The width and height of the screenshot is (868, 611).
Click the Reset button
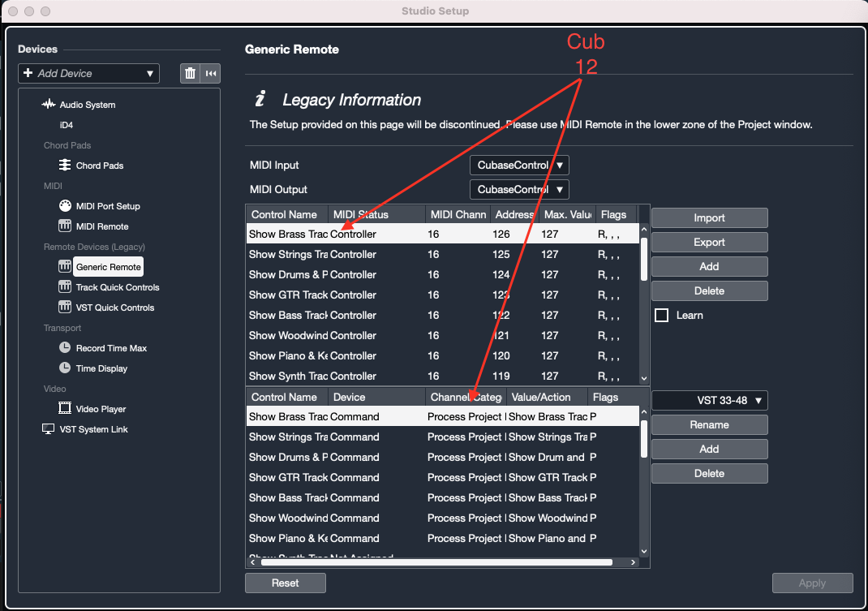pos(285,583)
